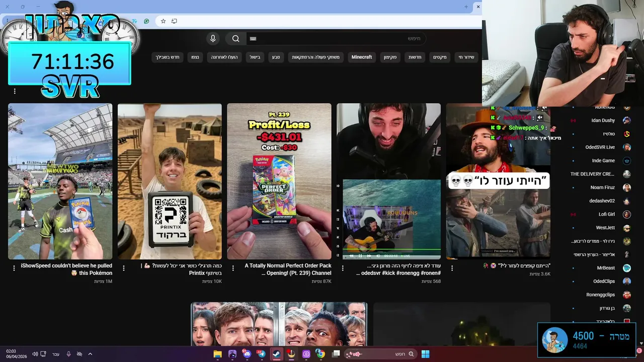Open Ronenggclips subscription
644x362 pixels.
(x=601, y=295)
